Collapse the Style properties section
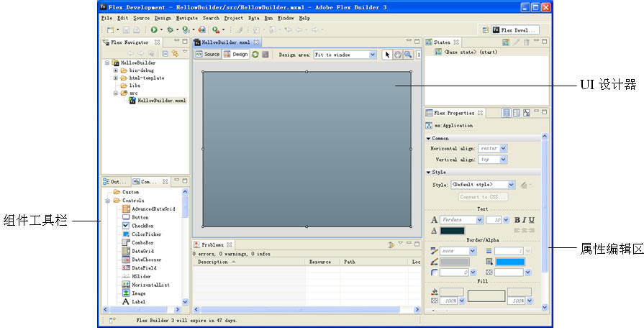 [428, 173]
